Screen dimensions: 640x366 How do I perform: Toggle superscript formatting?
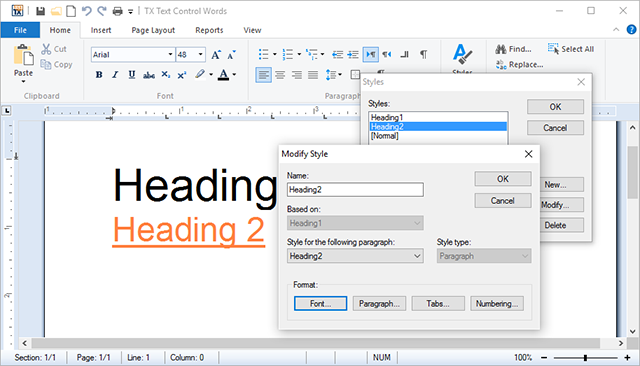pos(182,75)
